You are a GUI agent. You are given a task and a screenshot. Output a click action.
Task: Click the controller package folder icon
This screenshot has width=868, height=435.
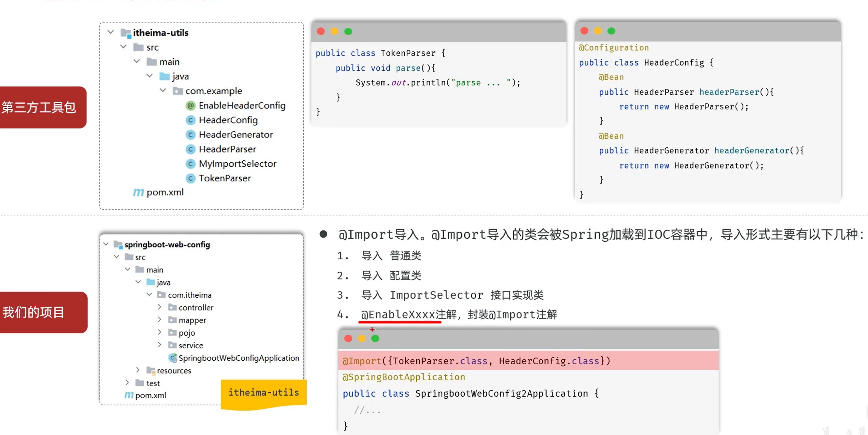coord(172,307)
